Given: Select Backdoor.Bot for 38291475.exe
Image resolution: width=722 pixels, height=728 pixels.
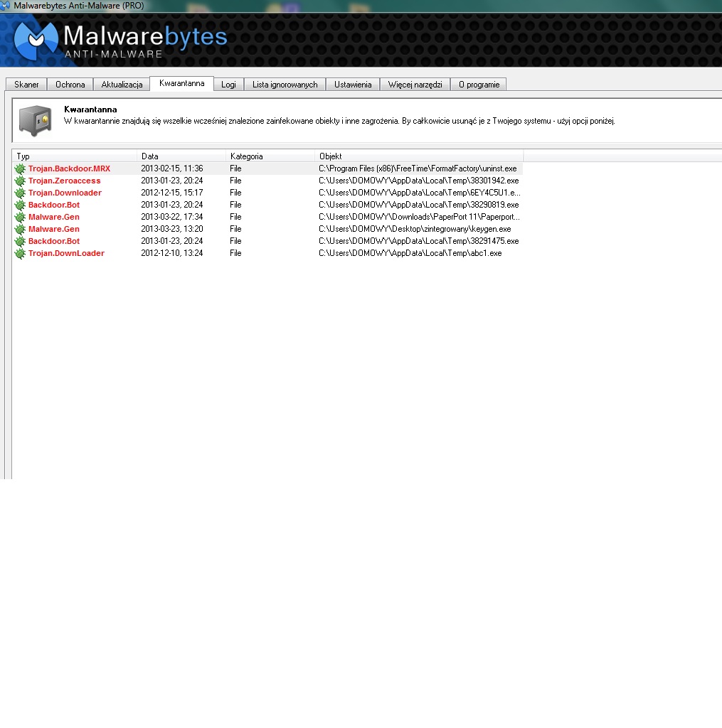Looking at the screenshot, I should click(54, 241).
